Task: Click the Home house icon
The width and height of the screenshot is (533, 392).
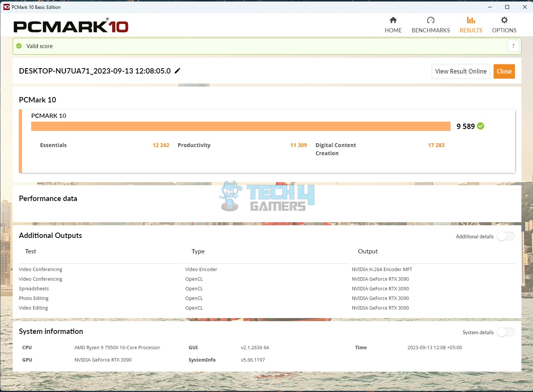Action: tap(393, 20)
